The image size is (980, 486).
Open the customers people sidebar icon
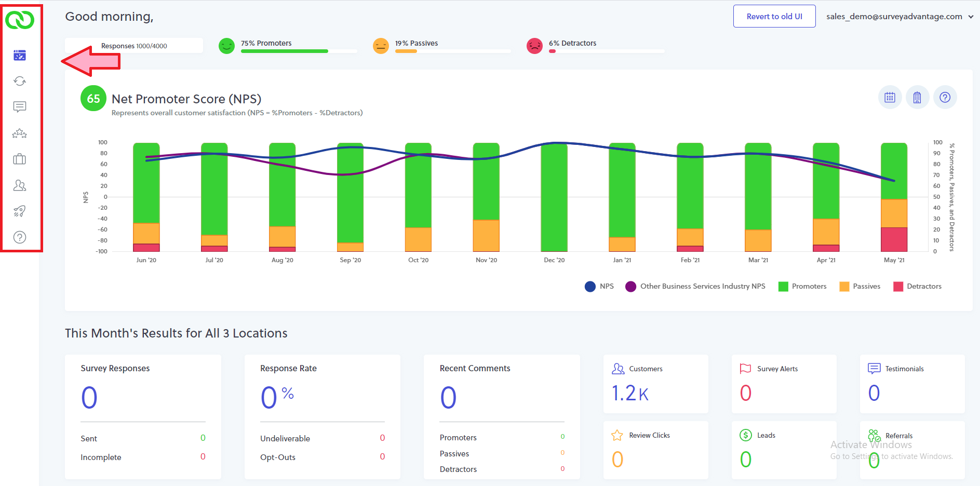click(x=20, y=185)
